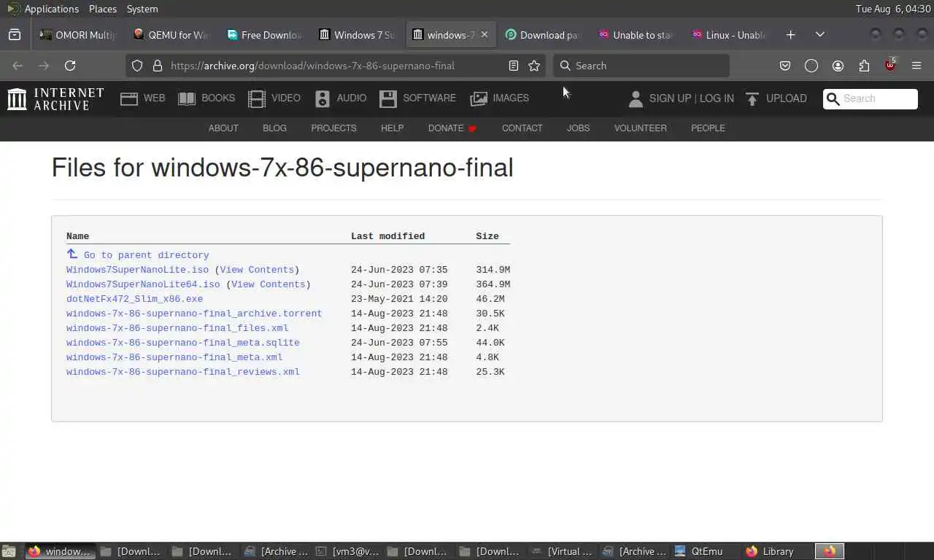Open the supernano-final_archive.torrent file
934x560 pixels.
pyautogui.click(x=194, y=314)
